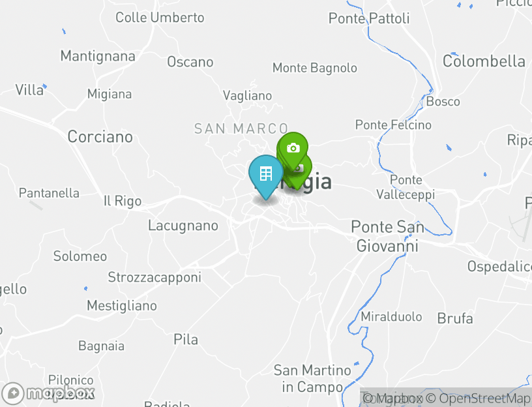
Task: Click the Mantignana village label
Action: click(98, 56)
